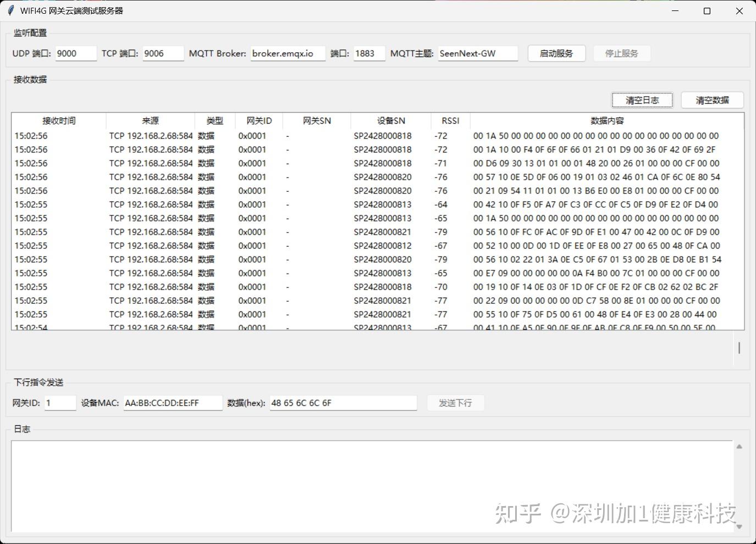
Task: Click the 网关SN column header
Action: (x=317, y=121)
